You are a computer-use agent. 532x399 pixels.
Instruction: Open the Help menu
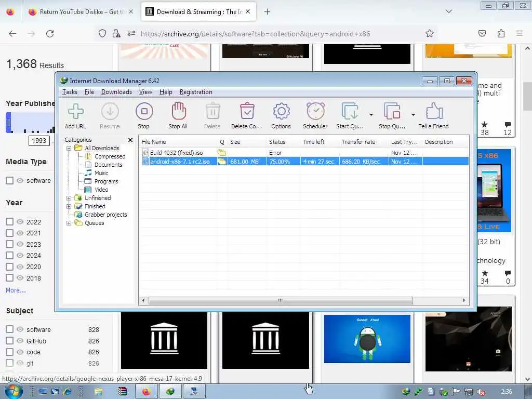coord(166,92)
